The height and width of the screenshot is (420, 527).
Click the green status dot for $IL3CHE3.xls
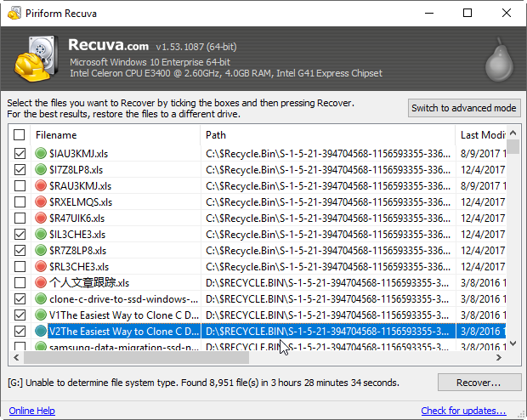(x=41, y=234)
